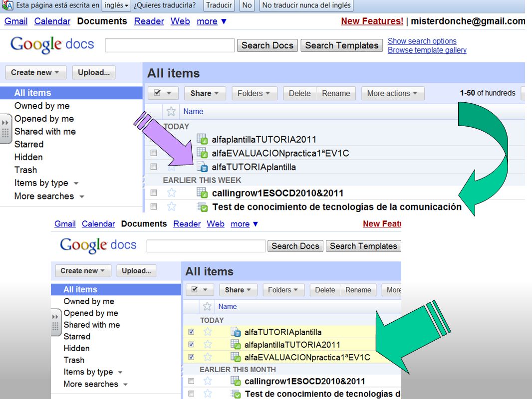This screenshot has width=532, height=399.
Task: Click the spreadsheet icon of alfaplantillaTUTORIA2011 in the lower list
Action: pyautogui.click(x=236, y=345)
